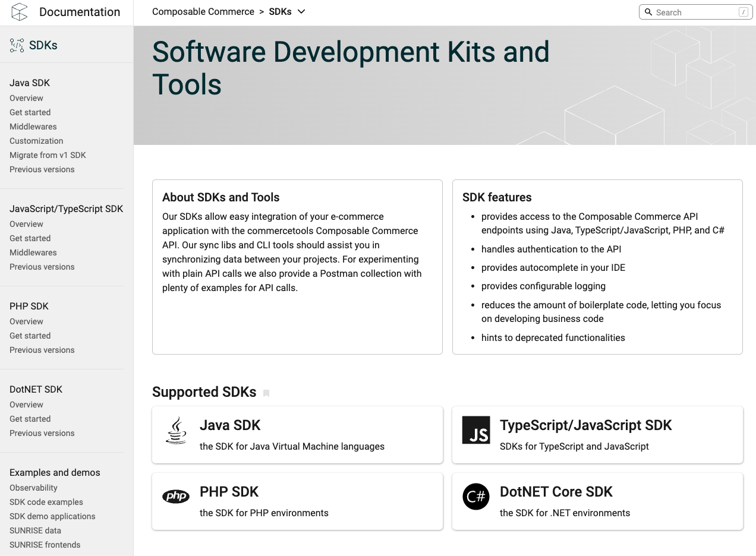This screenshot has width=756, height=556.
Task: Open JavaScript/TypeScript SDK Middlewares page
Action: tap(33, 252)
